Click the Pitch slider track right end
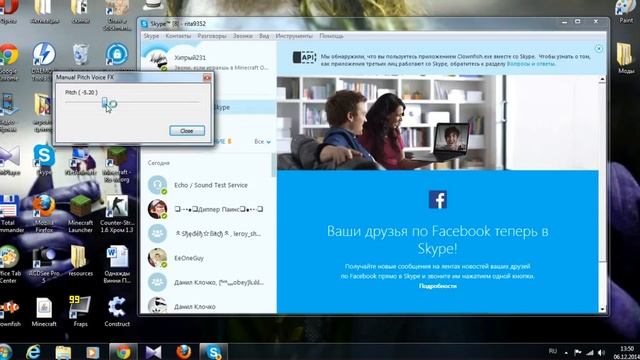This screenshot has height=360, width=640. [198, 102]
